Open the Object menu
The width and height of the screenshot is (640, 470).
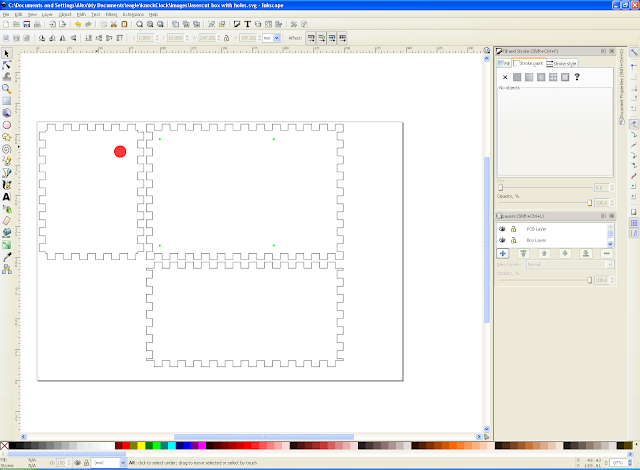coord(65,14)
